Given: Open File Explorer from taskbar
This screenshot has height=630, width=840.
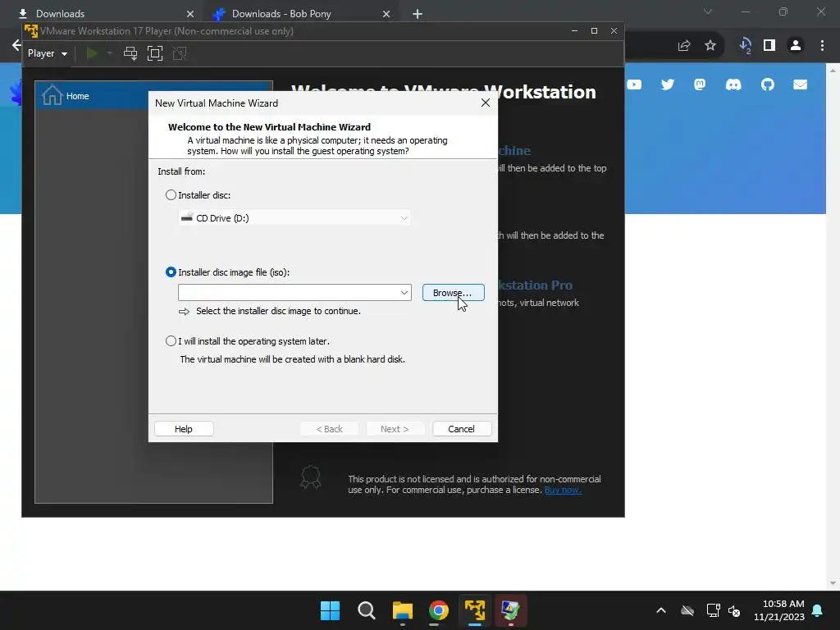Looking at the screenshot, I should point(402,610).
